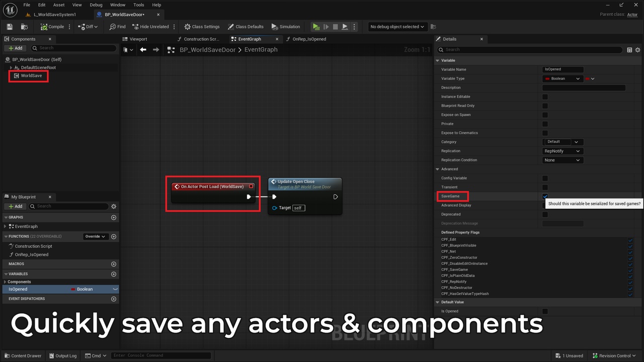Image resolution: width=644 pixels, height=362 pixels.
Task: Open the container type dropdown beside Boolean
Action: [590, 78]
